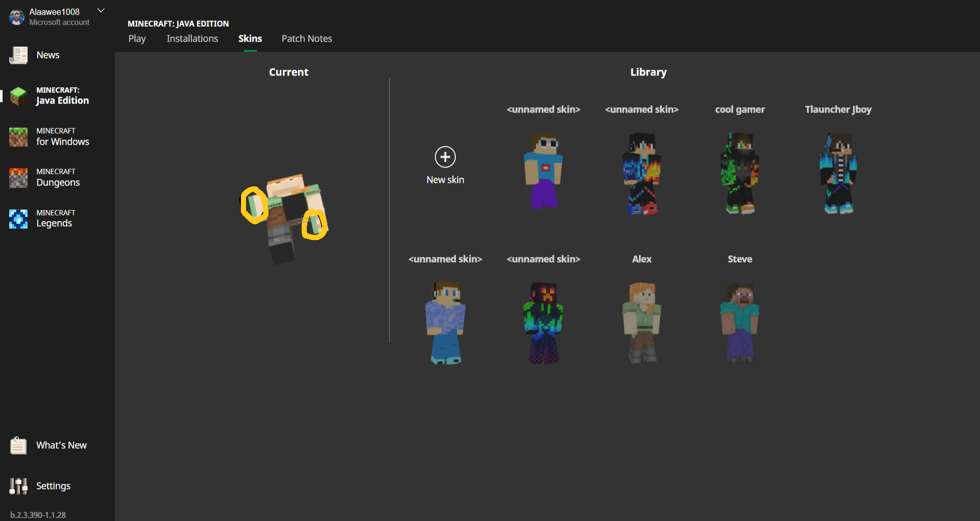980x521 pixels.
Task: Select the Steve skin thumbnail
Action: click(740, 322)
